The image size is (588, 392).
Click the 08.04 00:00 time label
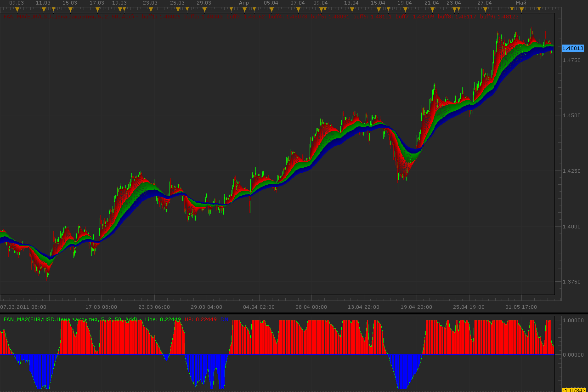click(311, 307)
